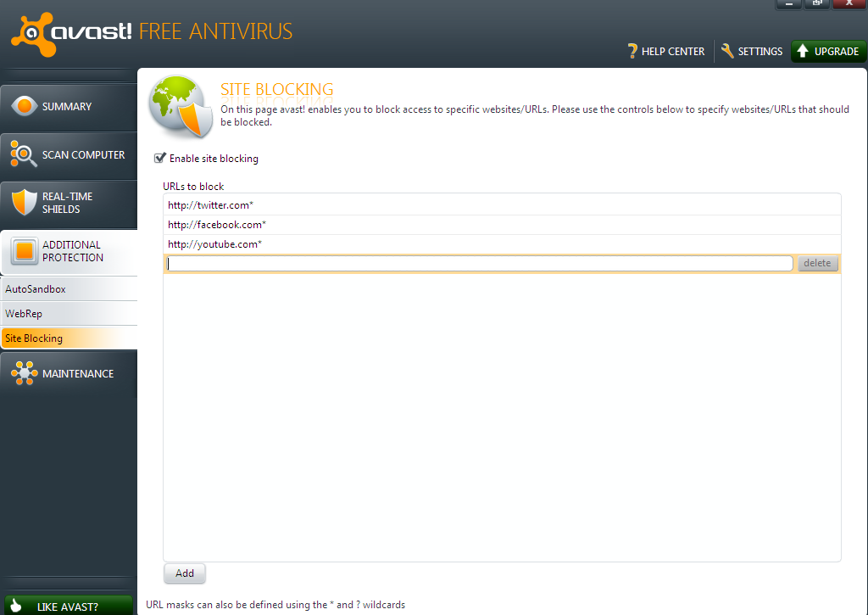Minimize the avast window
Screen dimensions: 868x615
point(789,4)
